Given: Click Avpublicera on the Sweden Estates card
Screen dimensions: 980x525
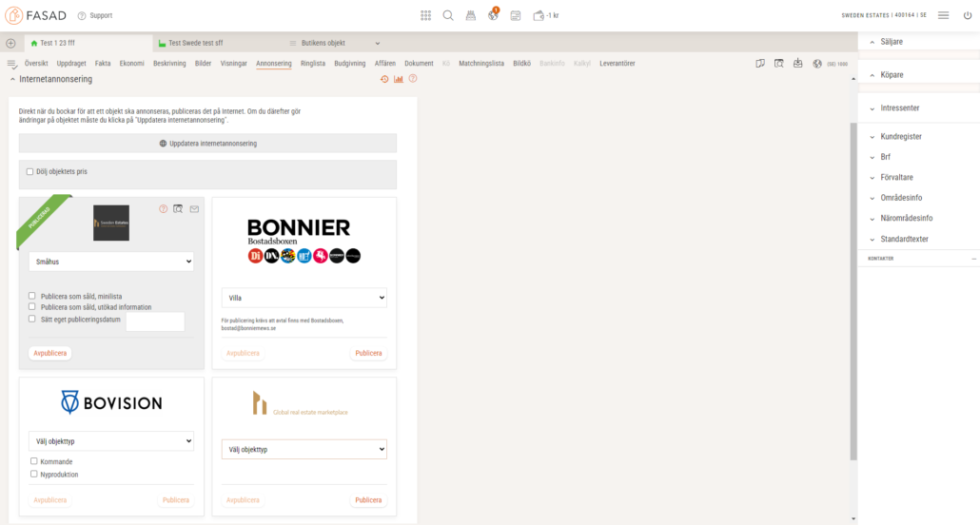Looking at the screenshot, I should point(50,353).
